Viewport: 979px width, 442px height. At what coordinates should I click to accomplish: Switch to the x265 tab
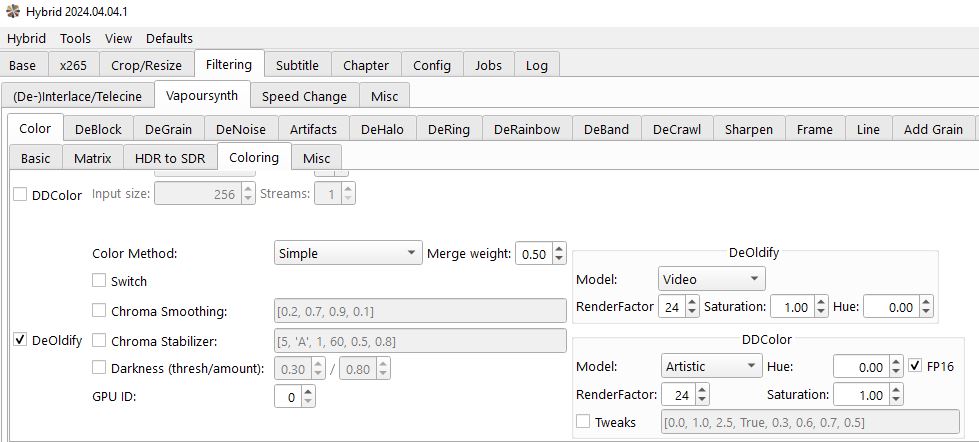point(73,65)
